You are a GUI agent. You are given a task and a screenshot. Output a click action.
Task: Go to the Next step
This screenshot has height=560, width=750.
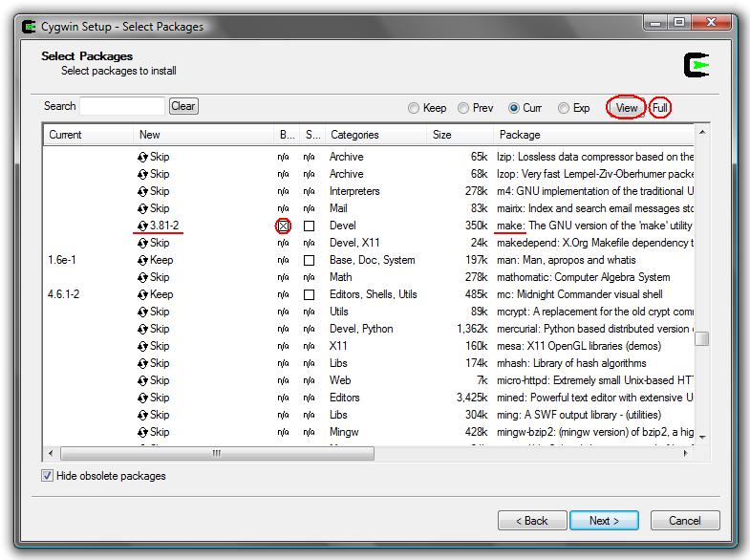click(x=604, y=520)
